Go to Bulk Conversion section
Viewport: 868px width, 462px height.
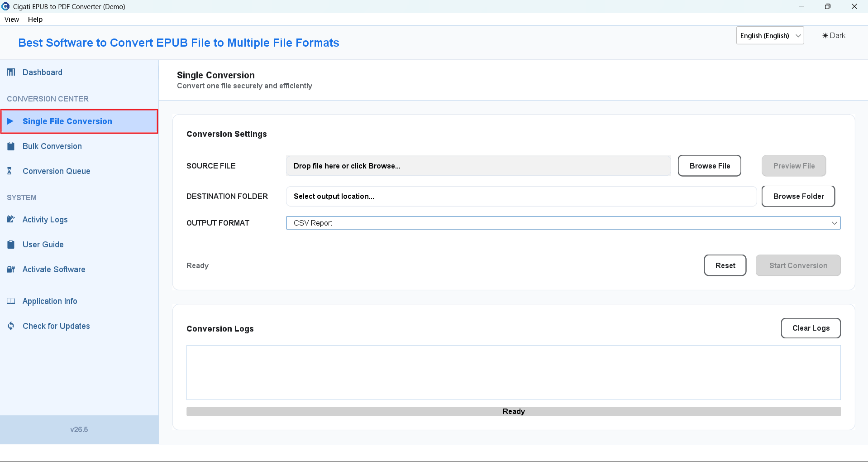(x=79, y=146)
